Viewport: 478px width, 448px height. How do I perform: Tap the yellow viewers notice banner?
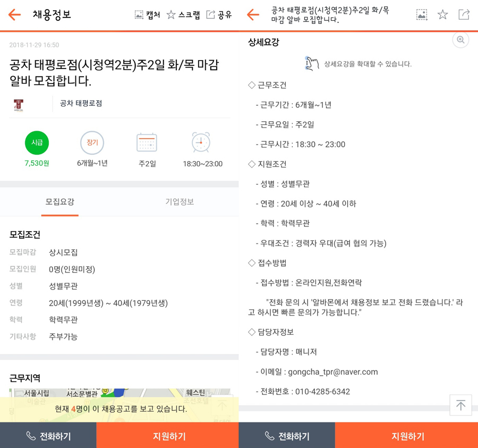pyautogui.click(x=119, y=410)
